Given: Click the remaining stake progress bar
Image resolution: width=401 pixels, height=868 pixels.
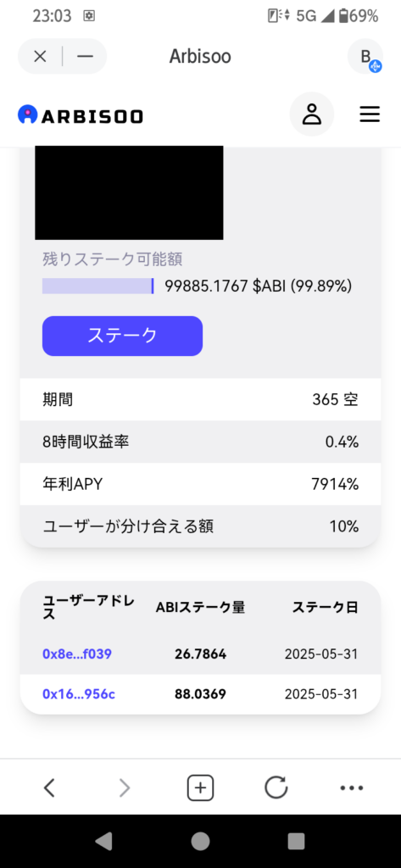Looking at the screenshot, I should (x=98, y=287).
